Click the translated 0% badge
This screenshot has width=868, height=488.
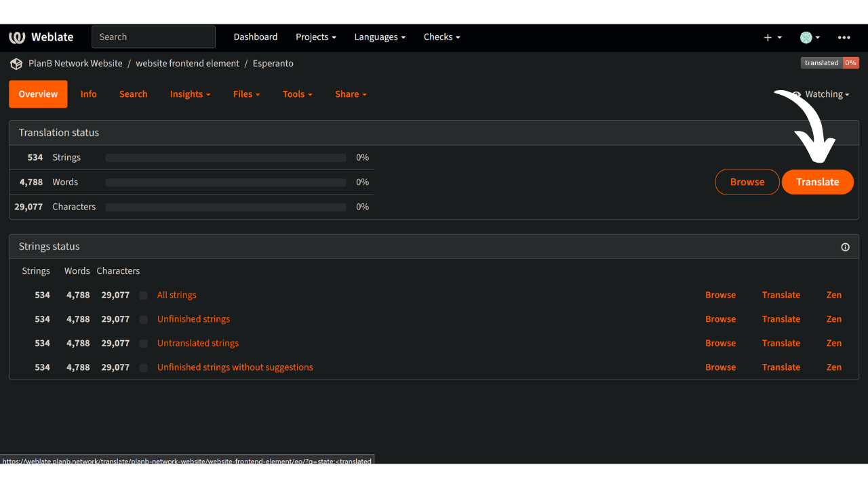pos(829,63)
